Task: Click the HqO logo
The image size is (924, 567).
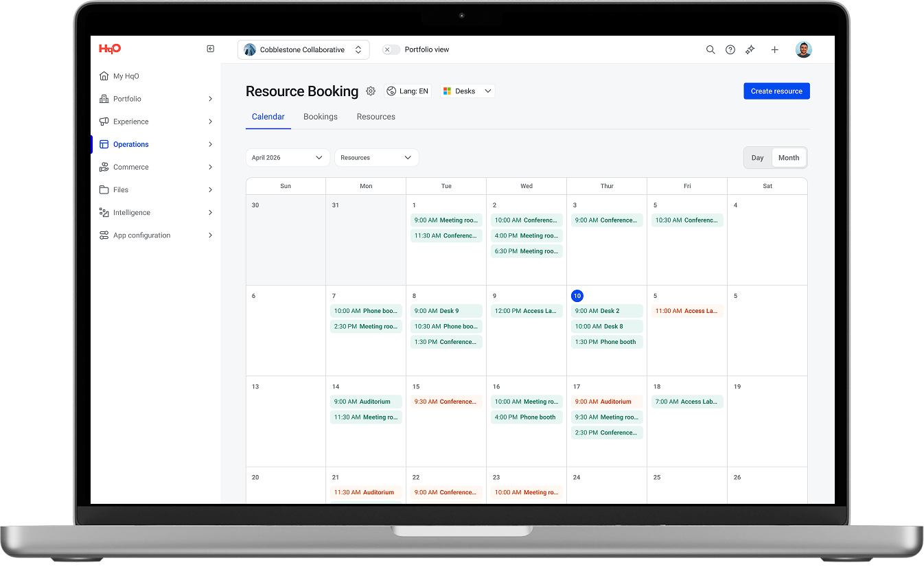Action: [110, 49]
